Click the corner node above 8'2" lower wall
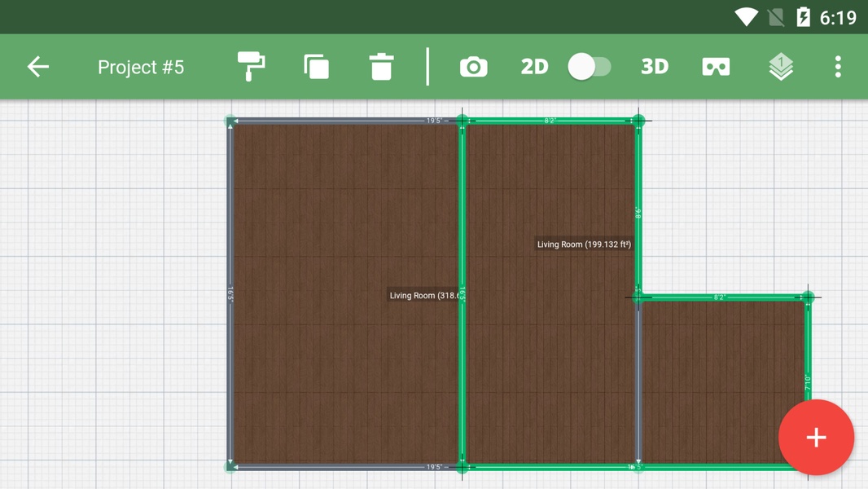 tap(808, 297)
